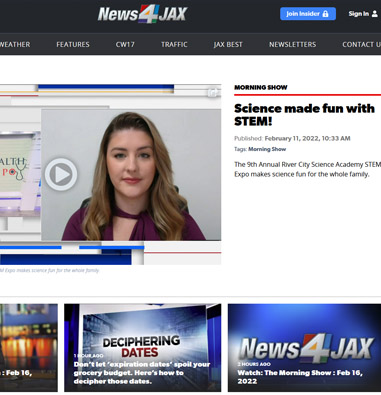This screenshot has height=395, width=381.
Task: Open the Contact Us menu item
Action: click(362, 44)
